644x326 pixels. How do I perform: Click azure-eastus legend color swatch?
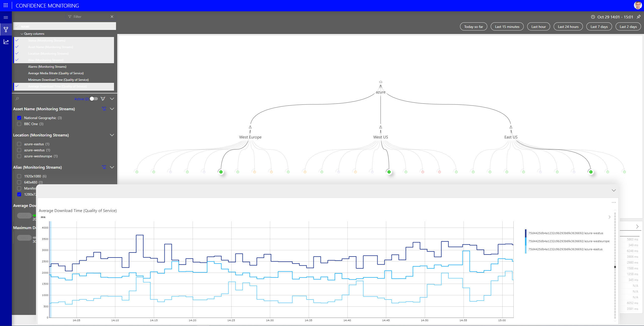(526, 249)
